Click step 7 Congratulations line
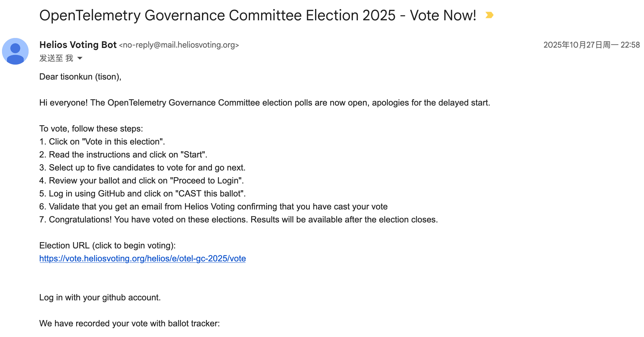This screenshot has height=337, width=644. [x=239, y=219]
